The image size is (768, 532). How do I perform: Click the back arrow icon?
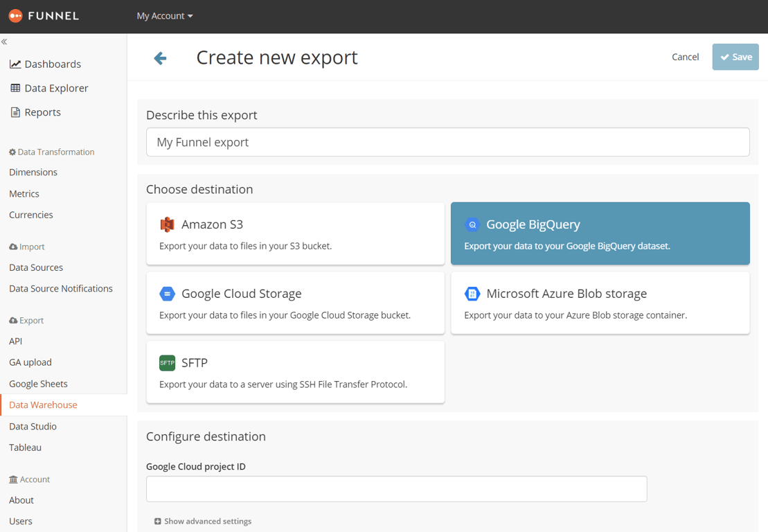click(x=160, y=58)
